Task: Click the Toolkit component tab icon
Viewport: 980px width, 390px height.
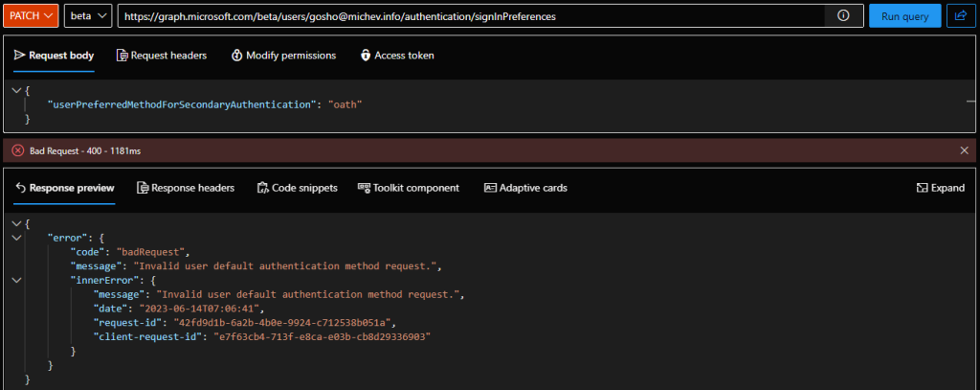Action: [364, 188]
